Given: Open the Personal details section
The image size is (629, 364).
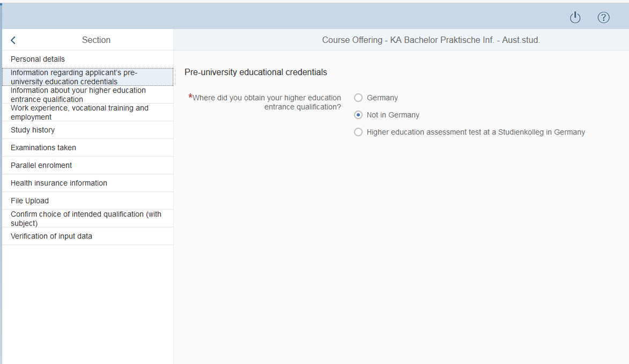Looking at the screenshot, I should coord(38,59).
